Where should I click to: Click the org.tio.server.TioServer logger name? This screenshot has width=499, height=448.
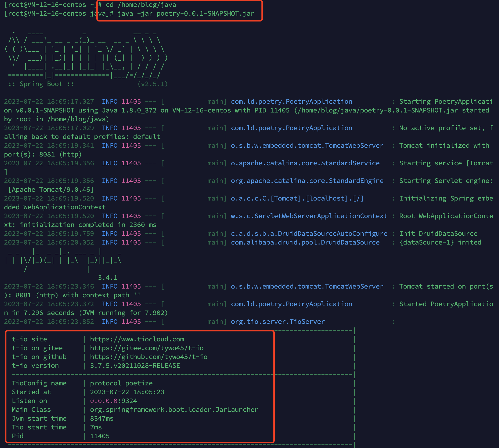point(278,322)
